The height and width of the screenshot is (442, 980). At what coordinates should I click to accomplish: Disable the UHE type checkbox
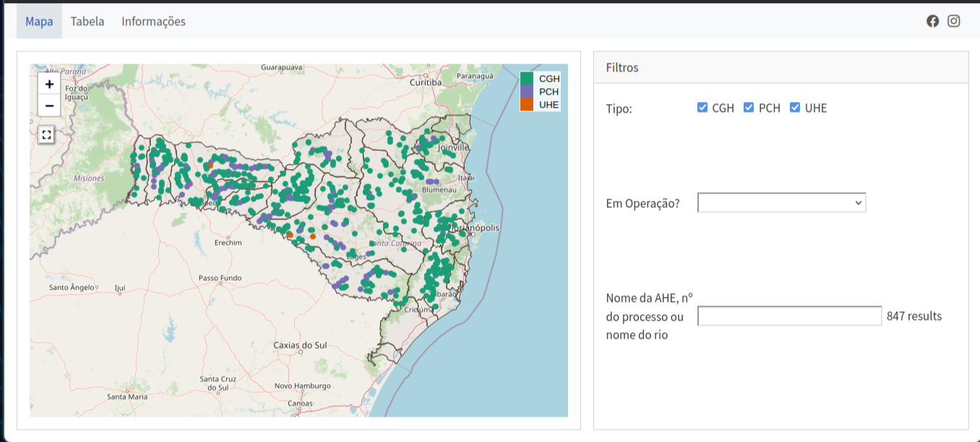point(795,108)
